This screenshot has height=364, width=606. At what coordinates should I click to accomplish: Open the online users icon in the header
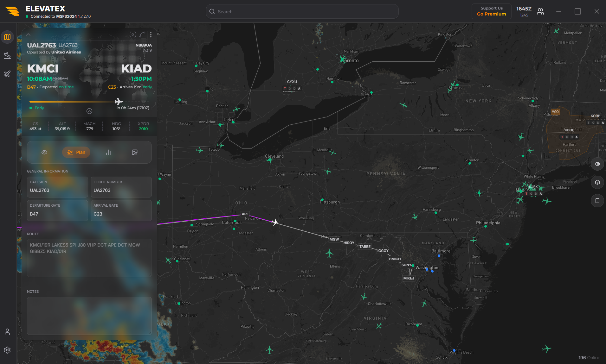[540, 11]
